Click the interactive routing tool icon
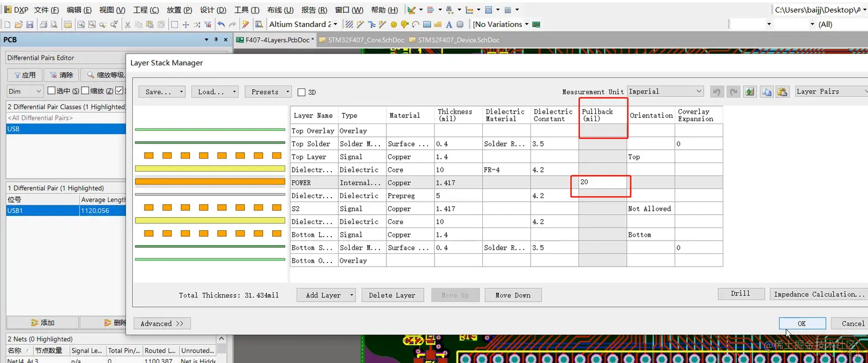The width and height of the screenshot is (868, 363). [361, 25]
